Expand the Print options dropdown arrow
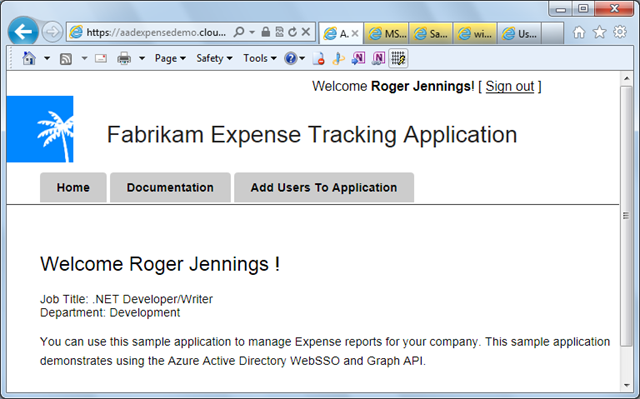This screenshot has height=399, width=640. [142, 58]
